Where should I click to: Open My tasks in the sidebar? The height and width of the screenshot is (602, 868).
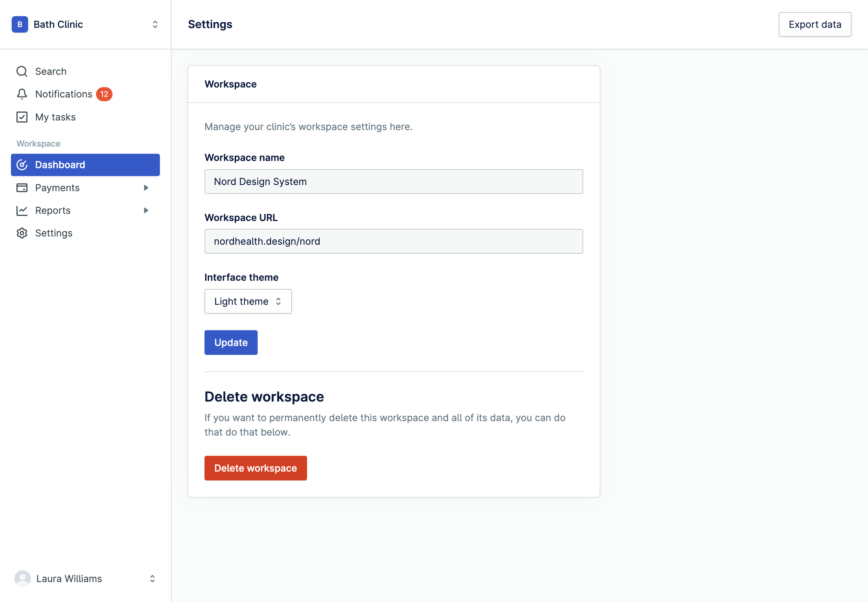click(85, 117)
